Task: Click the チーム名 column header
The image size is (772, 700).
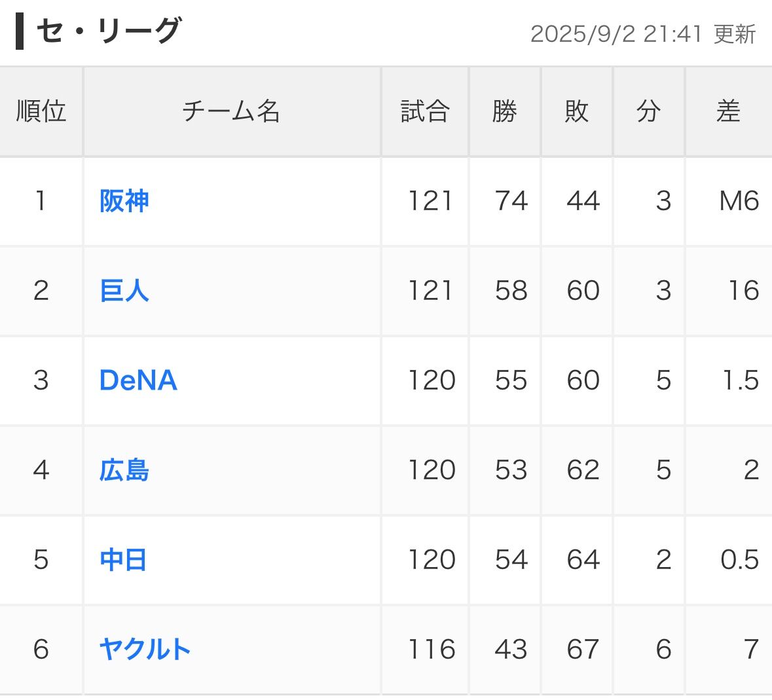Action: tap(231, 111)
